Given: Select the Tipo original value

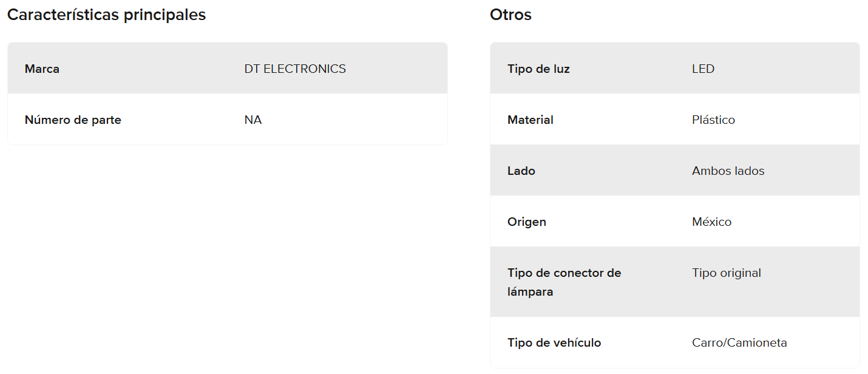Looking at the screenshot, I should pyautogui.click(x=726, y=273).
